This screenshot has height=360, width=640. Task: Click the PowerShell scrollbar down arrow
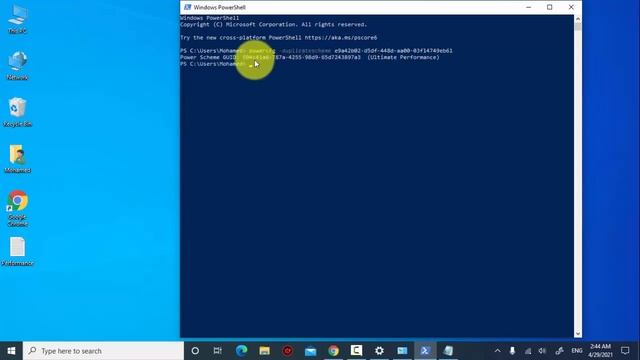(x=578, y=334)
